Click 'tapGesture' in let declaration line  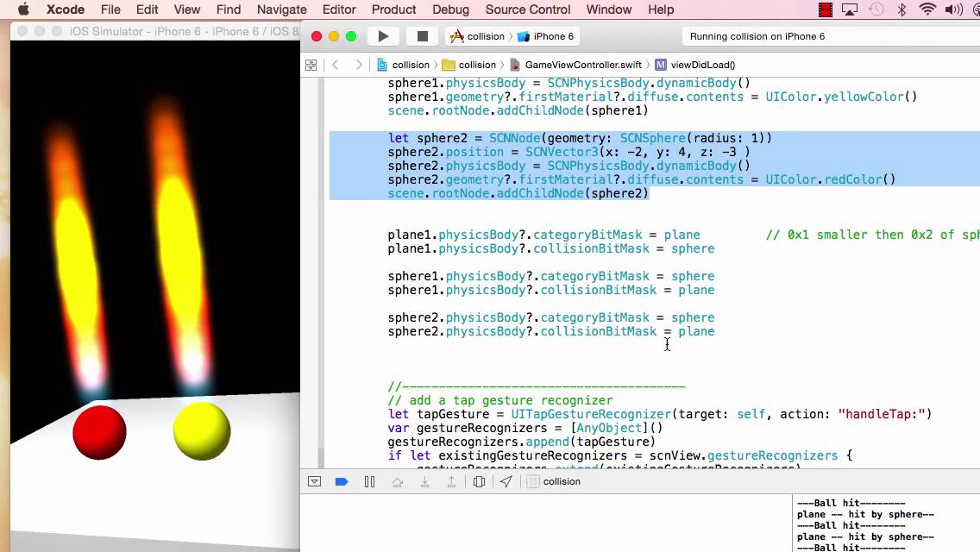click(453, 414)
